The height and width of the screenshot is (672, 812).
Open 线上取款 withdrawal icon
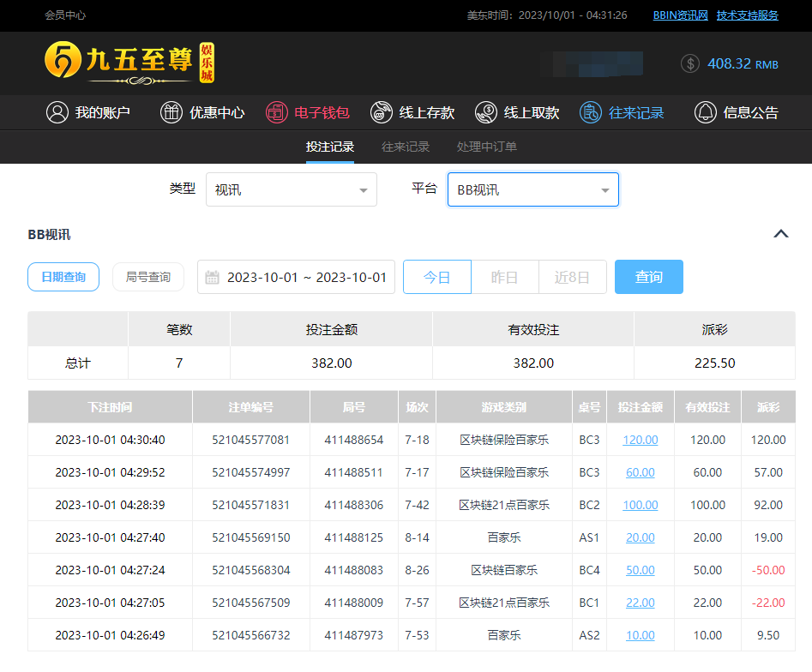[x=486, y=112]
